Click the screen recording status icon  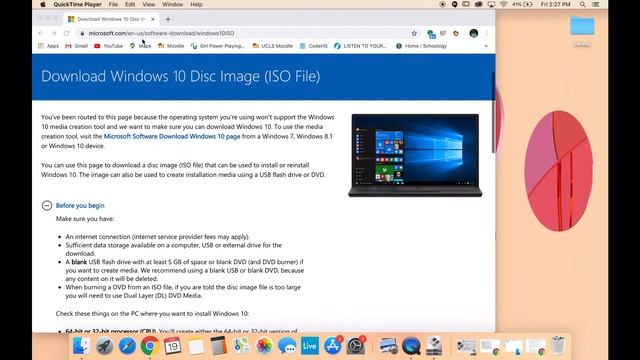443,4
